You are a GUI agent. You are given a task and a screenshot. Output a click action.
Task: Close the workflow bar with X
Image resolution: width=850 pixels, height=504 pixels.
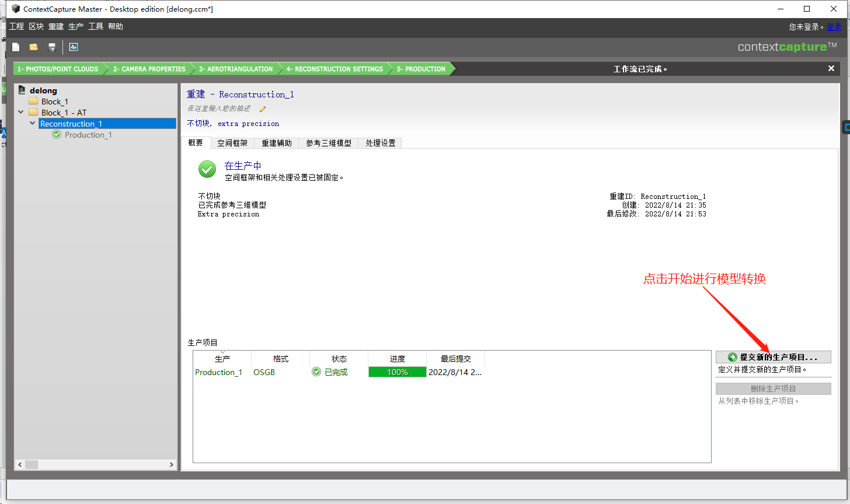[831, 69]
